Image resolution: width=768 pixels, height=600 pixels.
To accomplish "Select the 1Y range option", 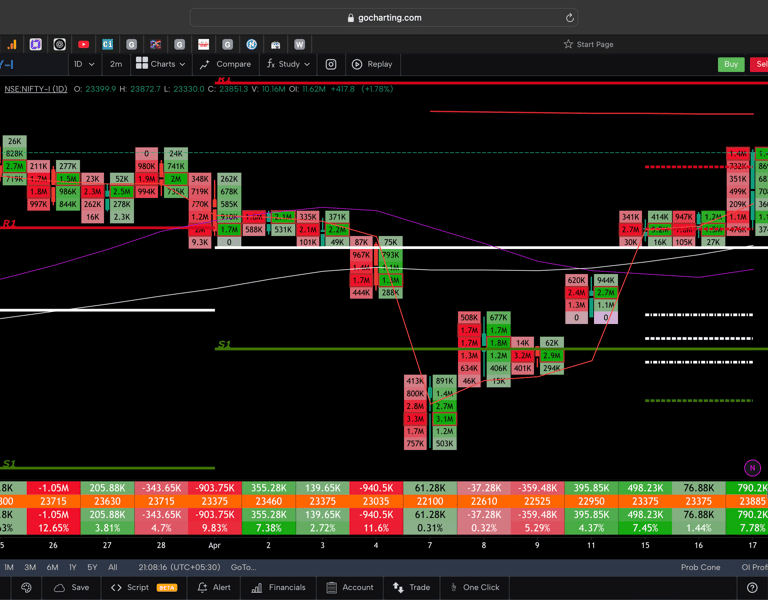I will pyautogui.click(x=72, y=567).
